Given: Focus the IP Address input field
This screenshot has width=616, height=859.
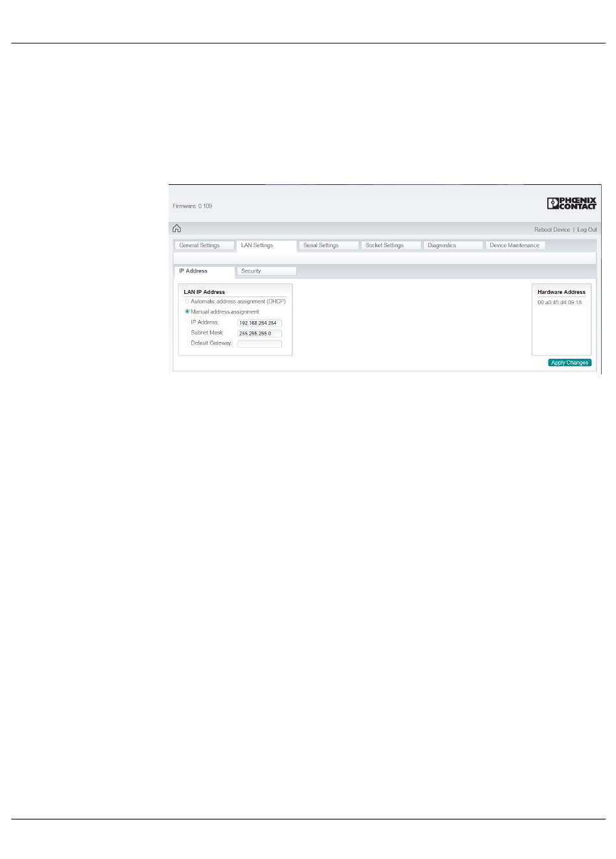Looking at the screenshot, I should 259,322.
